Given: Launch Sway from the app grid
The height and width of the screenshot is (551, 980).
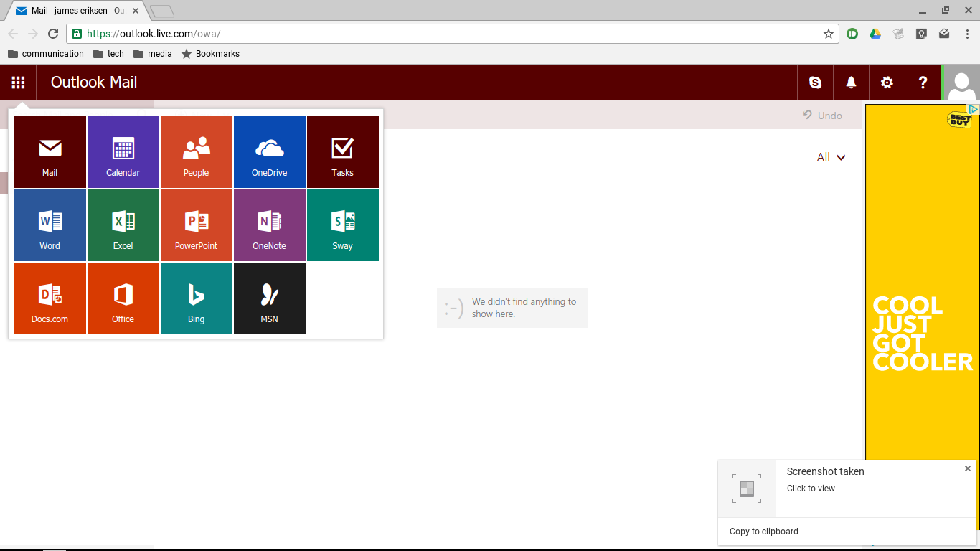Looking at the screenshot, I should coord(343,225).
